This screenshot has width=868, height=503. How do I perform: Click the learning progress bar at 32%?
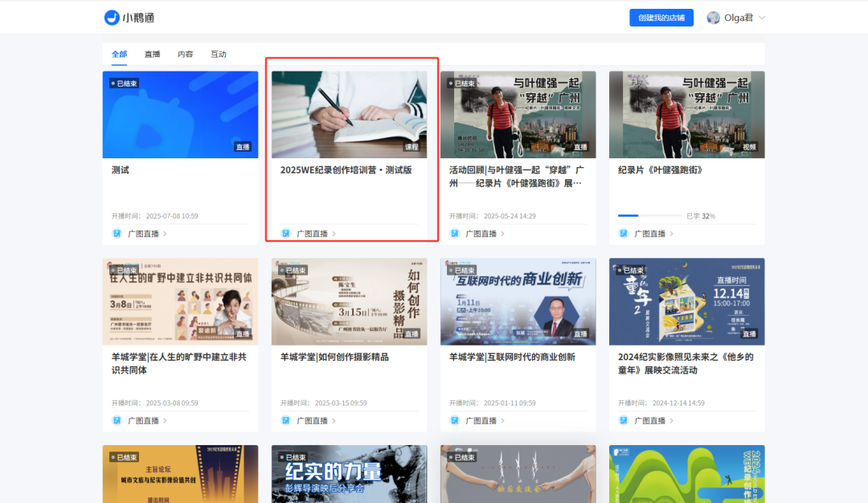[x=649, y=216]
